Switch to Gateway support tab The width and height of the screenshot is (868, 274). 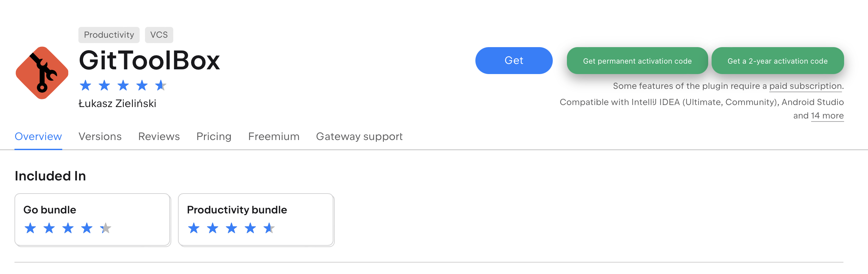click(x=359, y=136)
